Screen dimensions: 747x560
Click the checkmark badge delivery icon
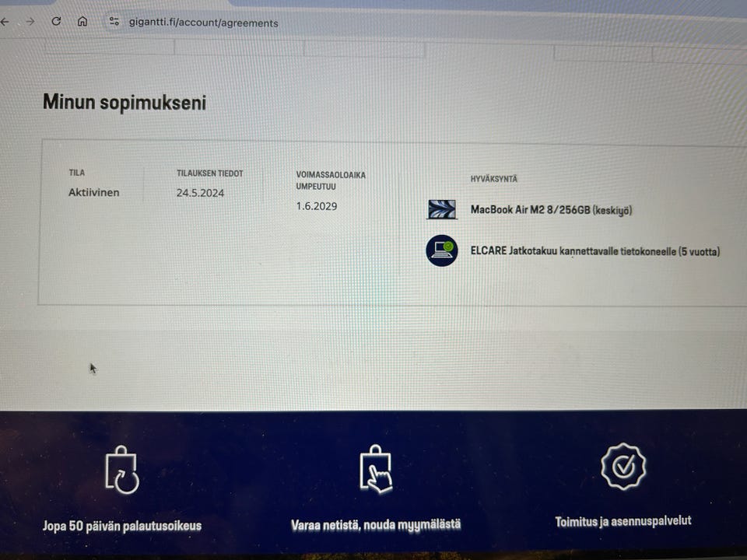click(x=623, y=467)
